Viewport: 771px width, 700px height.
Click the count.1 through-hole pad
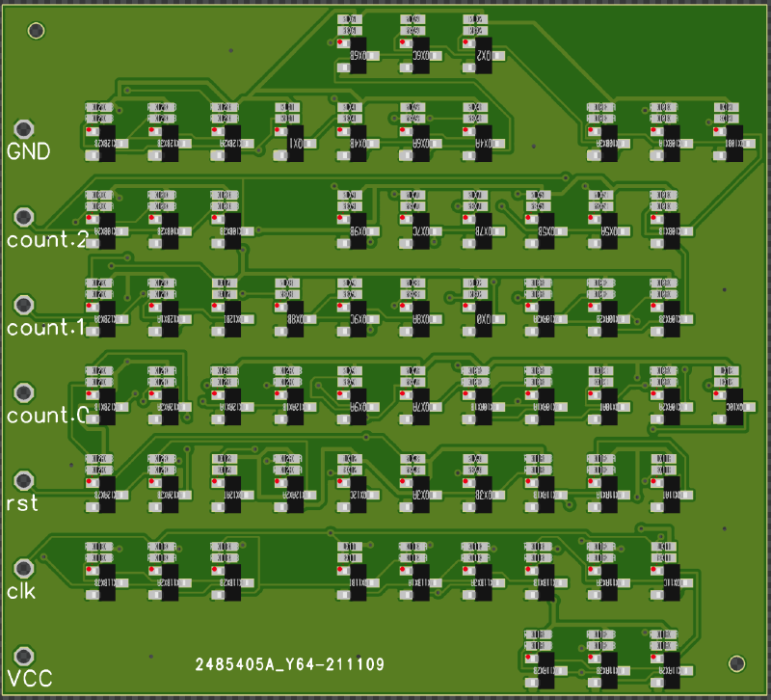click(24, 305)
